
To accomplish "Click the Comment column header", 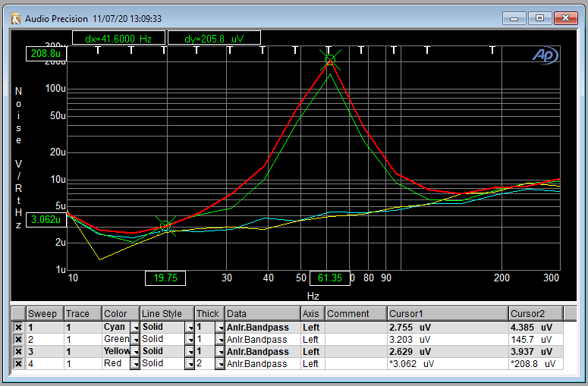I will [x=356, y=314].
